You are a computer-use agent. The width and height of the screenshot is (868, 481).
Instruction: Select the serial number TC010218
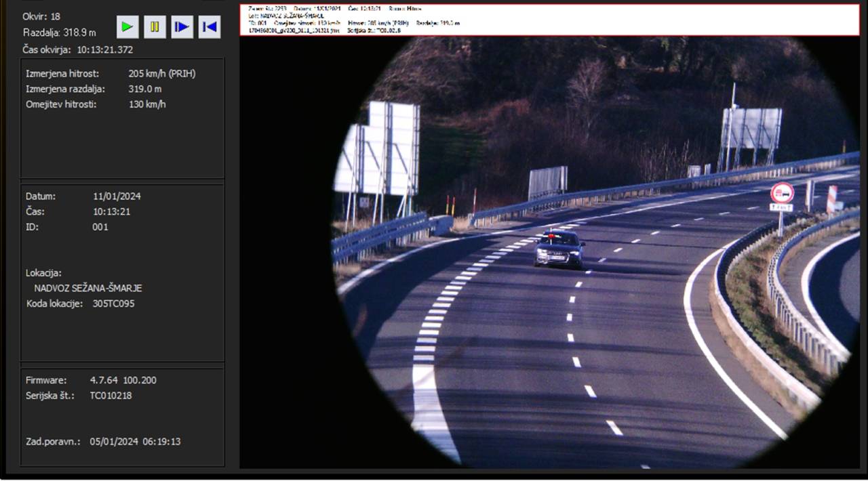[x=111, y=396]
